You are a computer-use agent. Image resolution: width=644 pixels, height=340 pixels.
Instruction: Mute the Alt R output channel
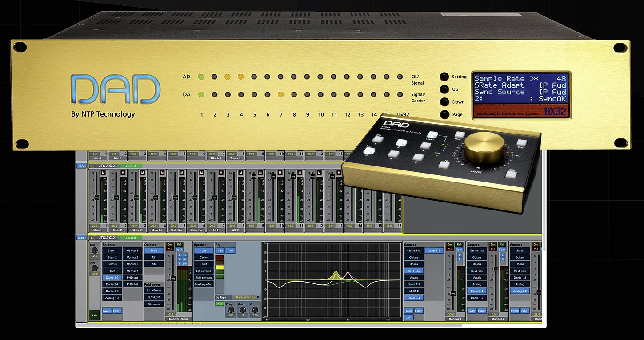tap(241, 173)
